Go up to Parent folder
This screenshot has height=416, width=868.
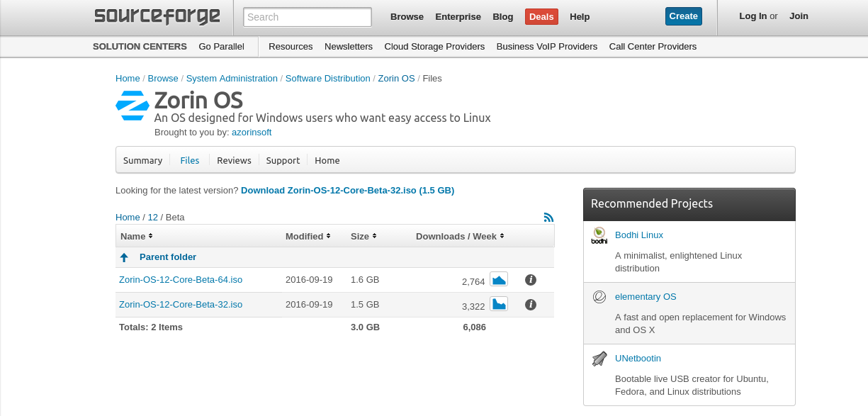(x=167, y=257)
